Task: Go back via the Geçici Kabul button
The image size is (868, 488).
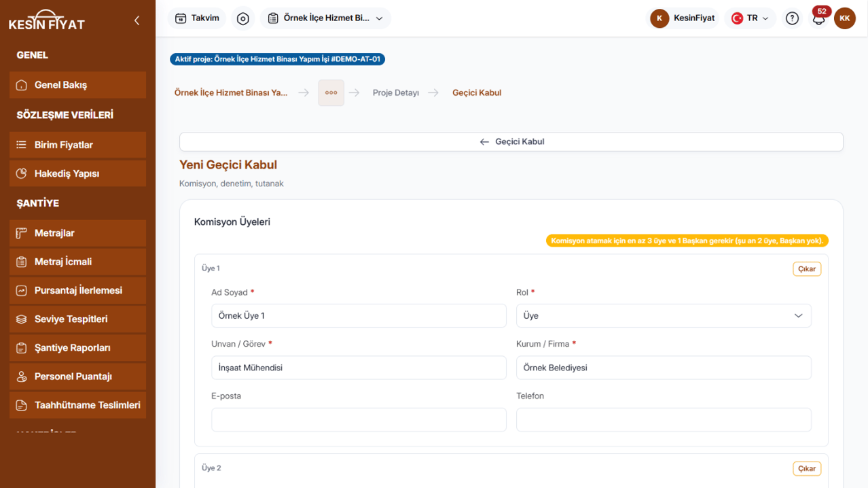Action: coord(511,141)
